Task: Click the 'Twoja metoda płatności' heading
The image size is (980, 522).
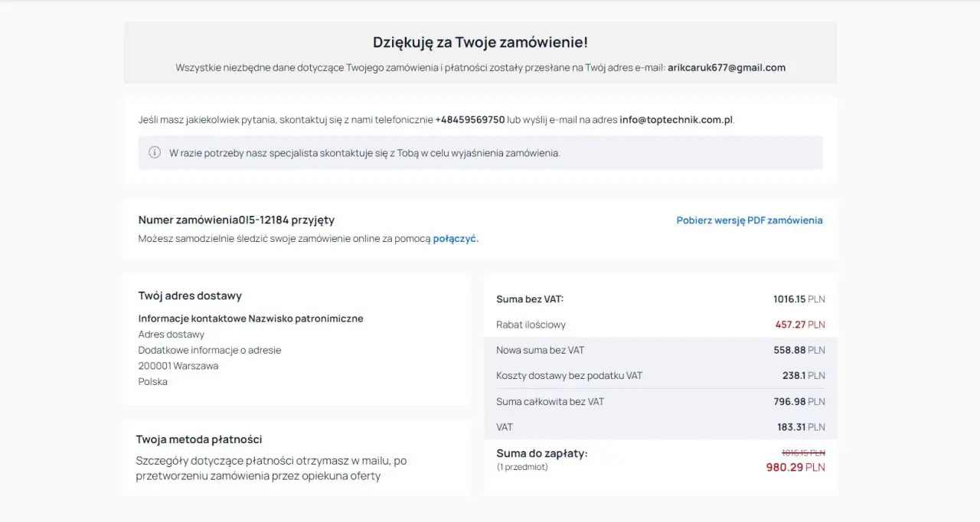Action: tap(199, 439)
